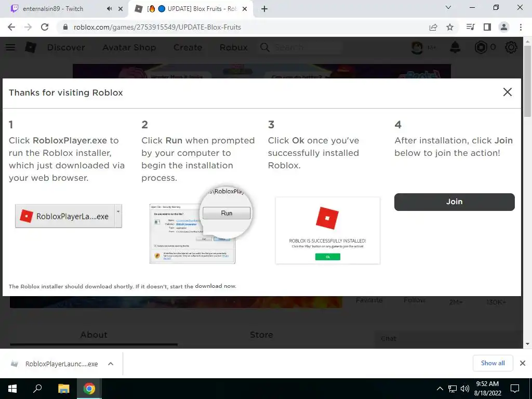Viewport: 532px width, 399px height.
Task: Close the Thanks for visiting dialog
Action: coord(507,92)
